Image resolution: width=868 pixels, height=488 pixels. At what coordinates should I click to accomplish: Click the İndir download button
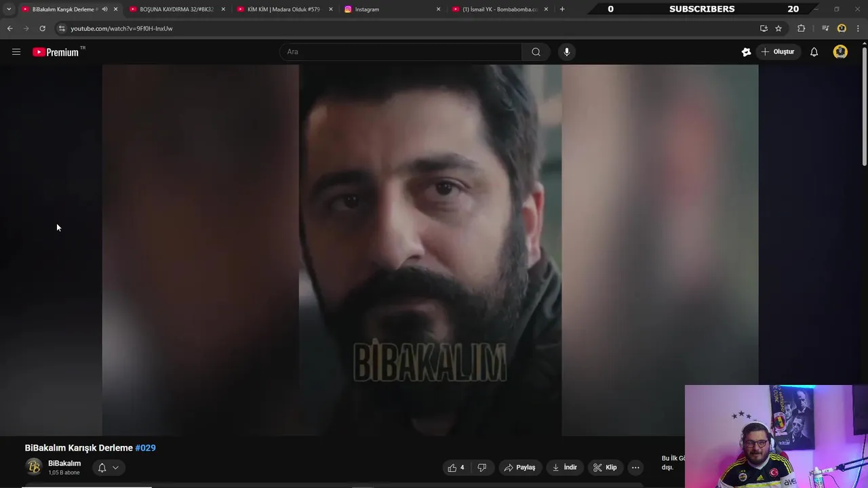pyautogui.click(x=564, y=467)
